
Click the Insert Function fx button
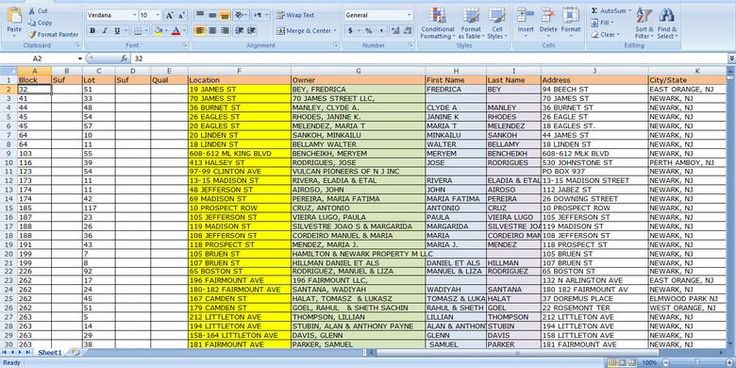(x=124, y=59)
